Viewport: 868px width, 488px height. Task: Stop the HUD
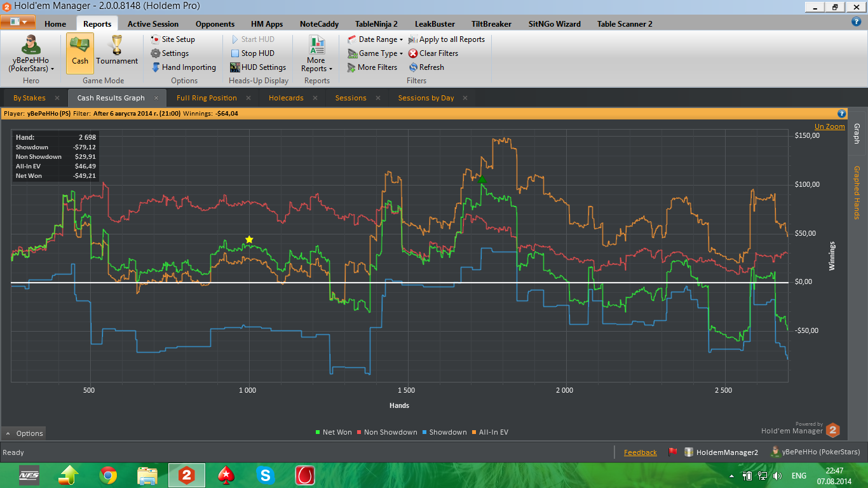click(x=252, y=53)
